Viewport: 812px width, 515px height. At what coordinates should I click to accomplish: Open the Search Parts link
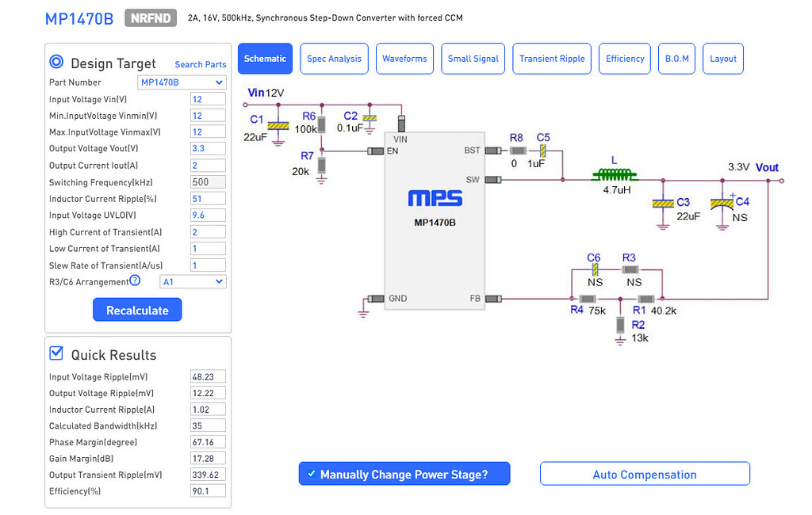[200, 64]
